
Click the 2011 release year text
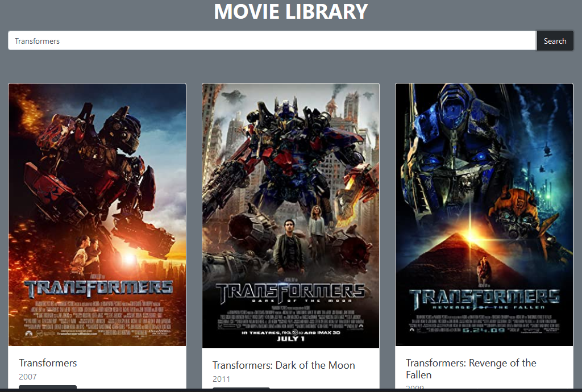[221, 379]
